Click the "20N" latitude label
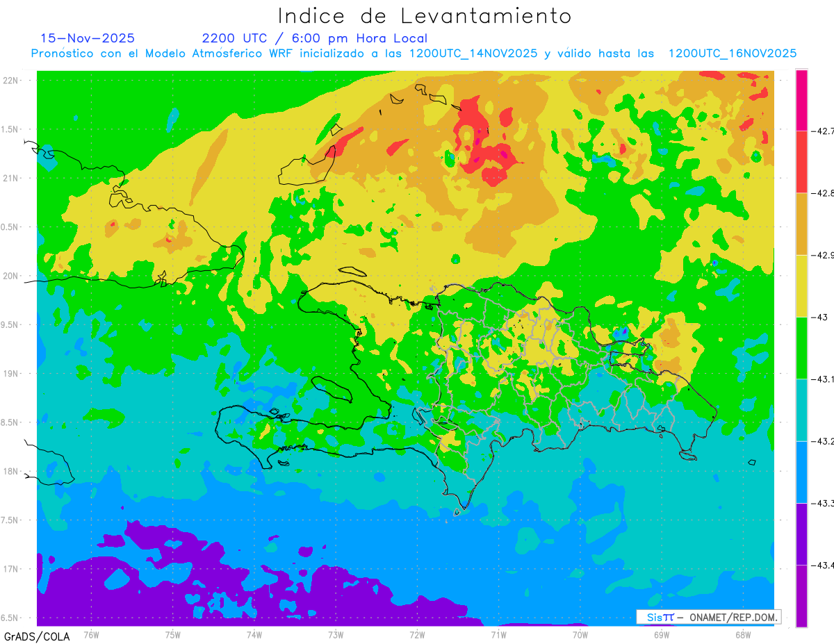Viewport: 834px width, 644px height. click(x=12, y=276)
